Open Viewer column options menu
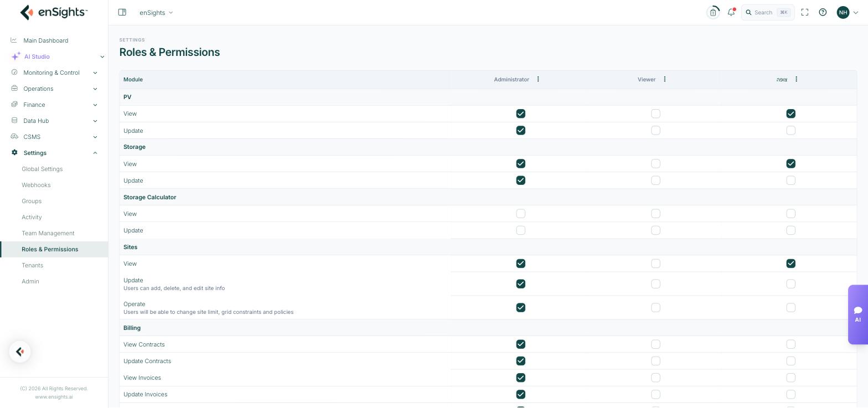The width and height of the screenshot is (868, 408). [x=665, y=79]
